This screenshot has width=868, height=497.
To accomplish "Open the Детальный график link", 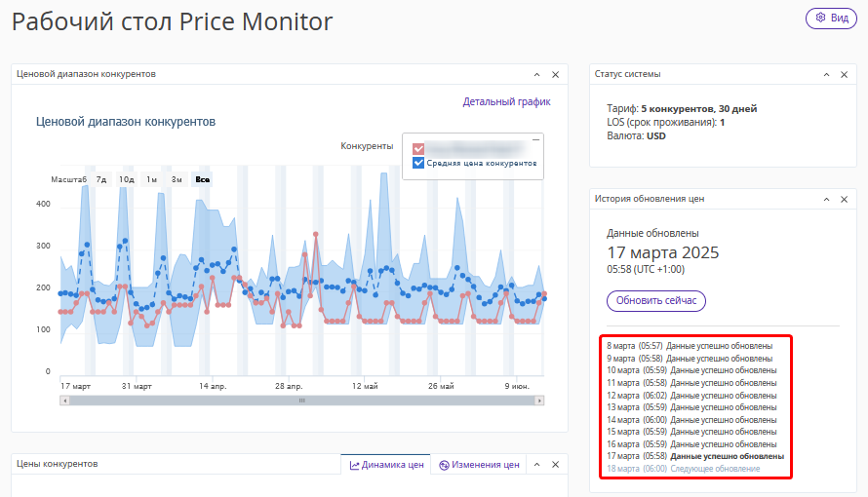I will pos(506,101).
